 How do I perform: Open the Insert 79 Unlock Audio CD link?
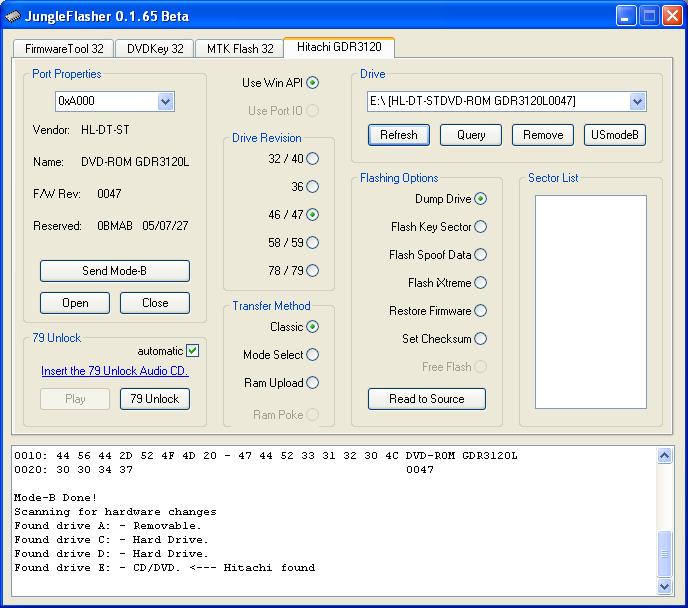tap(115, 371)
